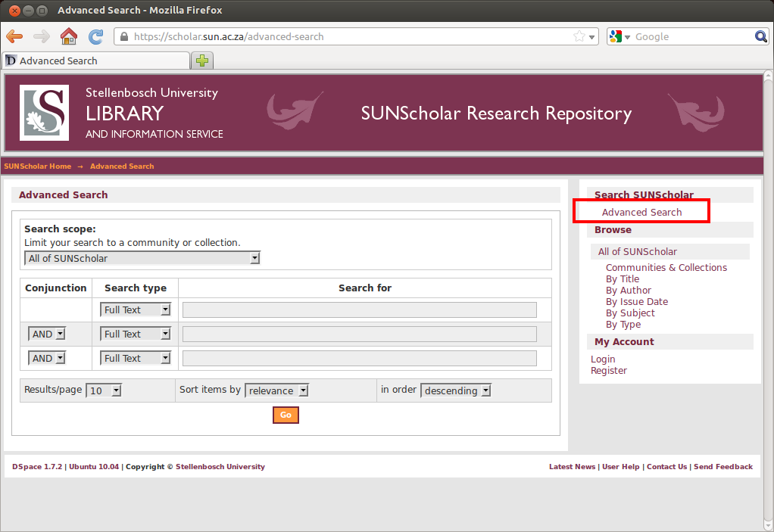
Task: Click Advanced Search breadcrumb link
Action: pyautogui.click(x=122, y=166)
